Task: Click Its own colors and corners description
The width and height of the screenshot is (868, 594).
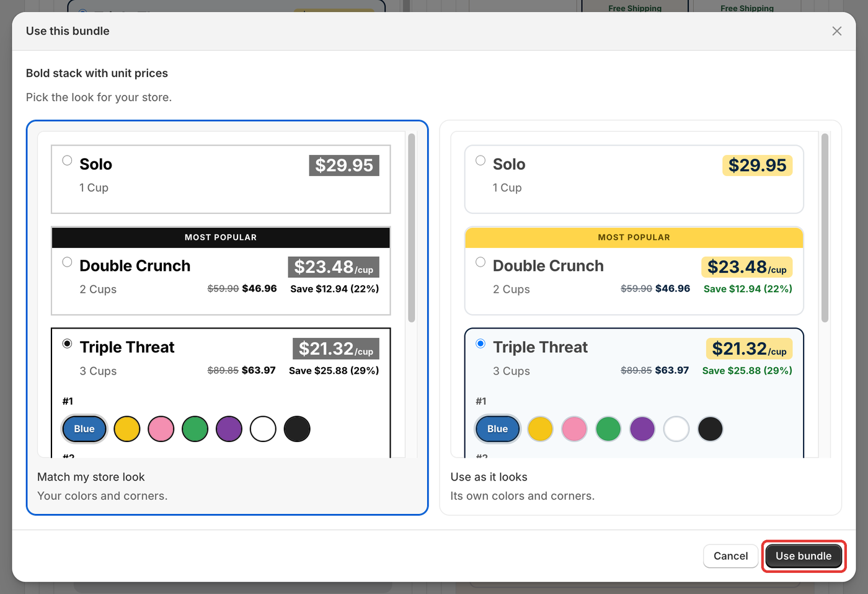Action: (x=523, y=496)
